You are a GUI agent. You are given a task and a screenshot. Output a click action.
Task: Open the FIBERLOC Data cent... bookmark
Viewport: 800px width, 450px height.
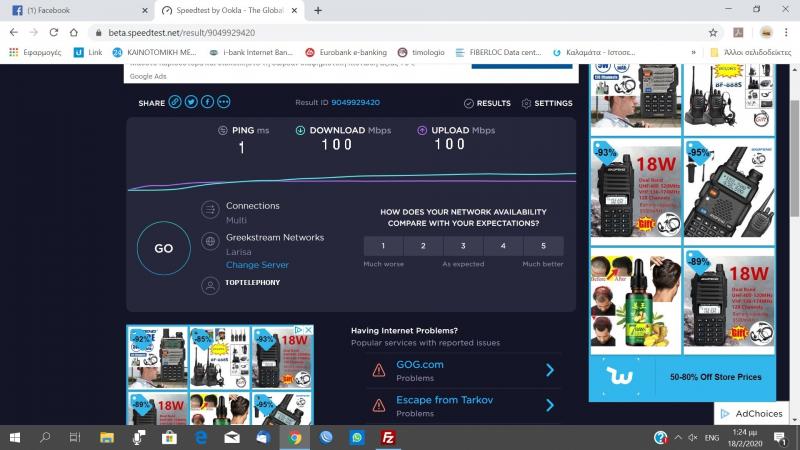tap(498, 52)
